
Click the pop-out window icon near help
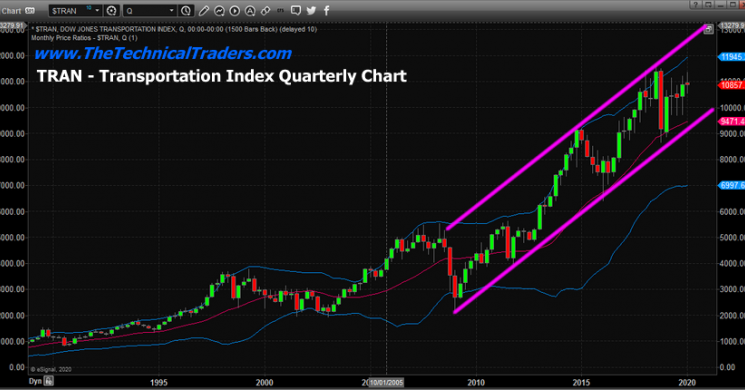[x=708, y=5]
